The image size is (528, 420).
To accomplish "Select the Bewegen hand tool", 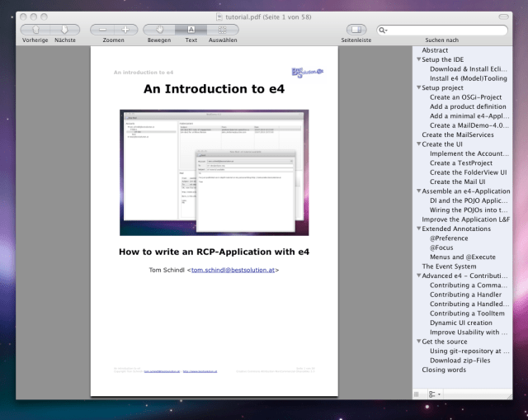I will pyautogui.click(x=159, y=29).
